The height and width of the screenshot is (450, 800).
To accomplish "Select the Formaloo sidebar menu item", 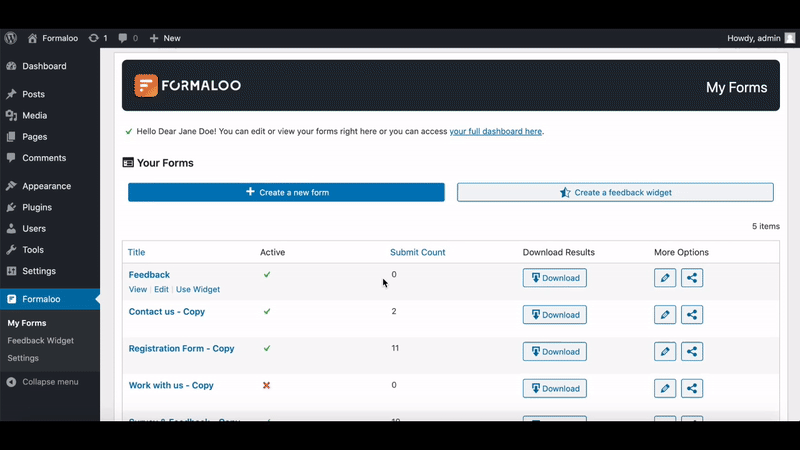I will (50, 299).
